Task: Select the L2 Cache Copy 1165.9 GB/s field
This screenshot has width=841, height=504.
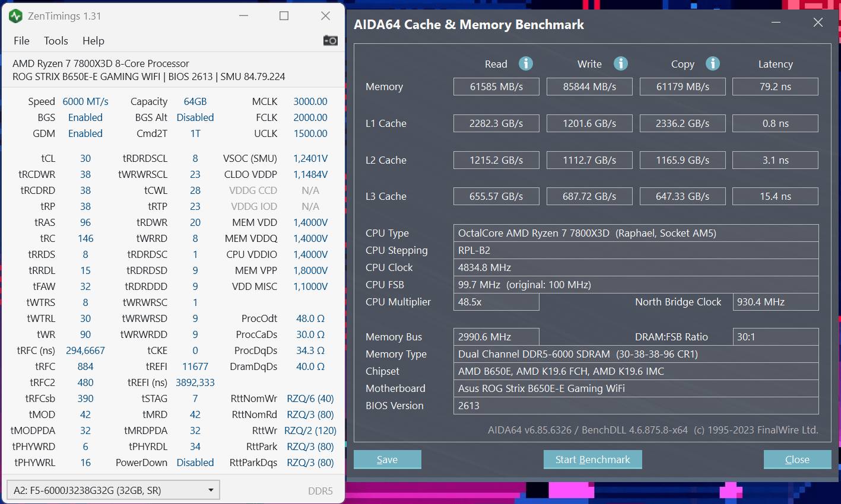Action: point(683,160)
